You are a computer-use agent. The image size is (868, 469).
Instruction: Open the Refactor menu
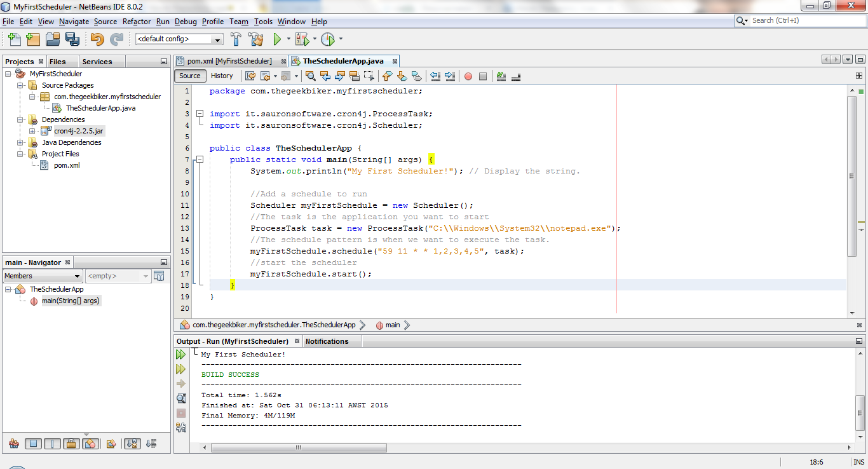137,21
